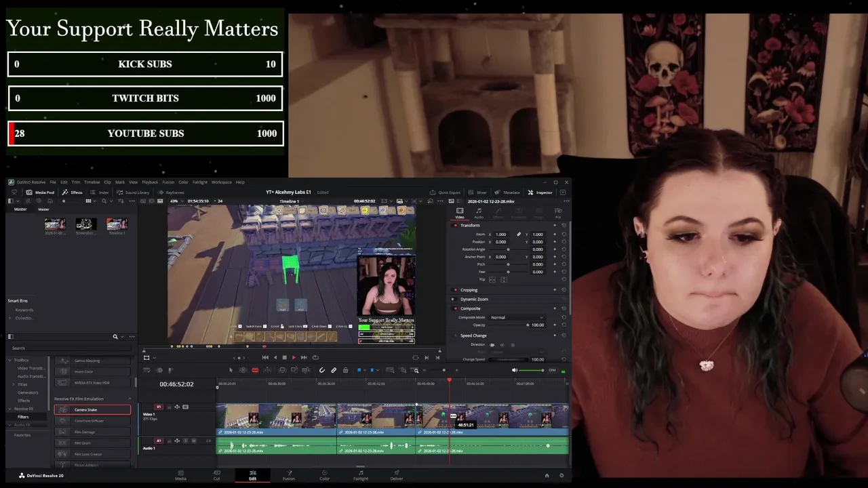Open the Index panel
Viewport: 868px width, 488px height.
pyautogui.click(x=100, y=192)
